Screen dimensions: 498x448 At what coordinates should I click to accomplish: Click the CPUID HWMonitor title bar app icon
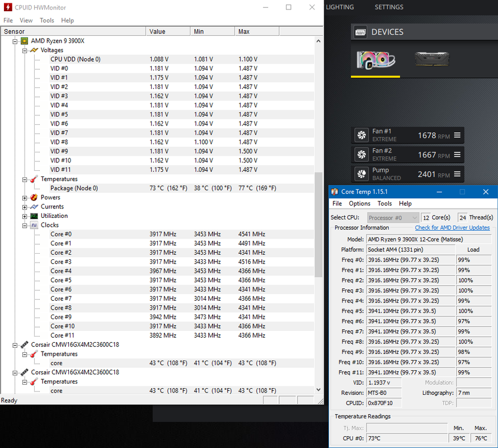tap(8, 7)
